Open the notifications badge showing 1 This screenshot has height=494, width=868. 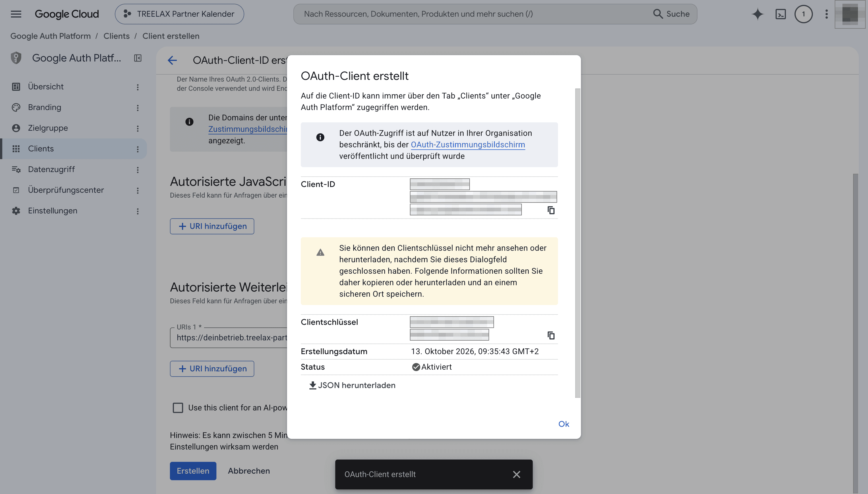[x=803, y=14]
